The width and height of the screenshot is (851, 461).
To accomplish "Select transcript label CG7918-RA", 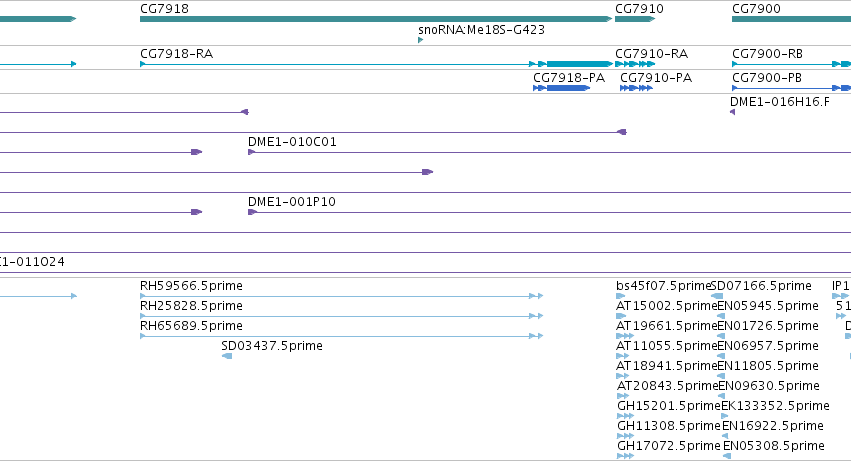I will point(176,54).
